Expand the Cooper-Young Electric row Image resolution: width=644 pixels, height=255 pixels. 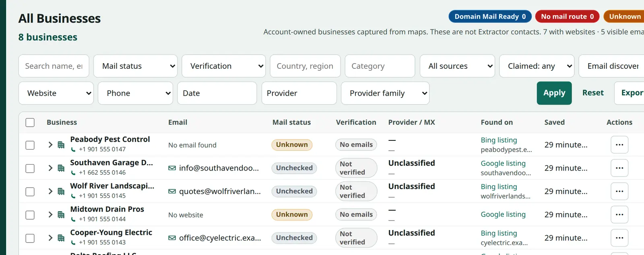pos(50,238)
